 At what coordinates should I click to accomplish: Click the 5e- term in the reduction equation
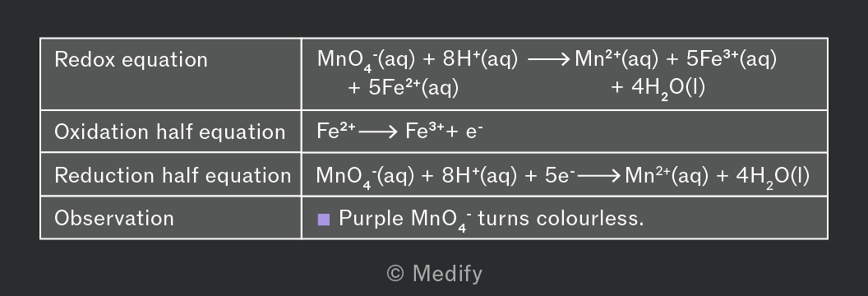(x=561, y=175)
